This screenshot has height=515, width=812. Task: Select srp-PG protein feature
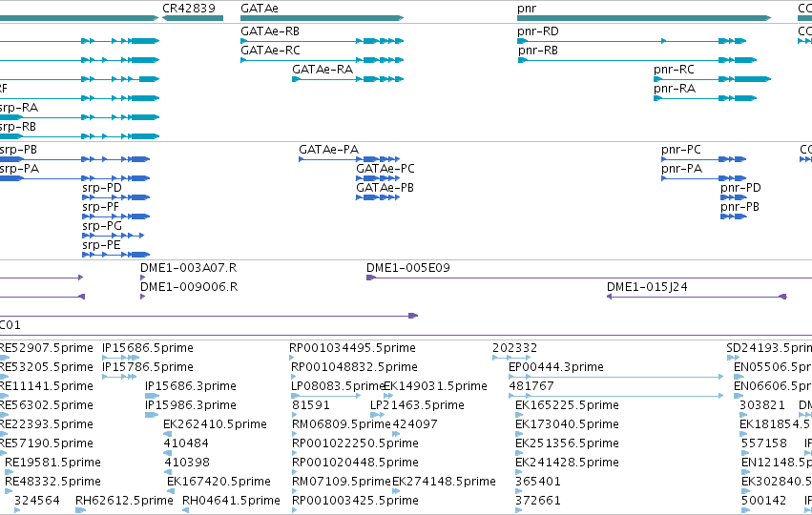[113, 236]
